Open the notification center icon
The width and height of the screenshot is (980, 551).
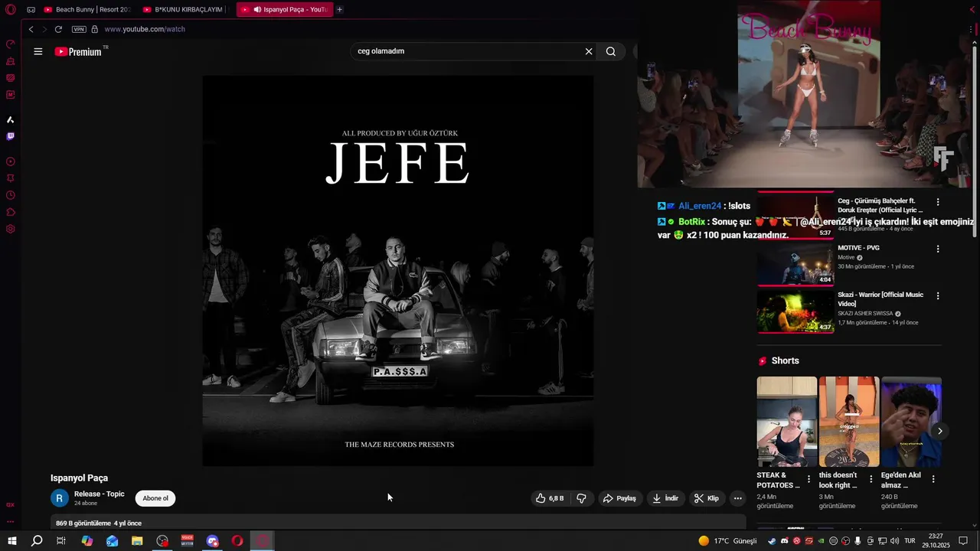coord(963,541)
